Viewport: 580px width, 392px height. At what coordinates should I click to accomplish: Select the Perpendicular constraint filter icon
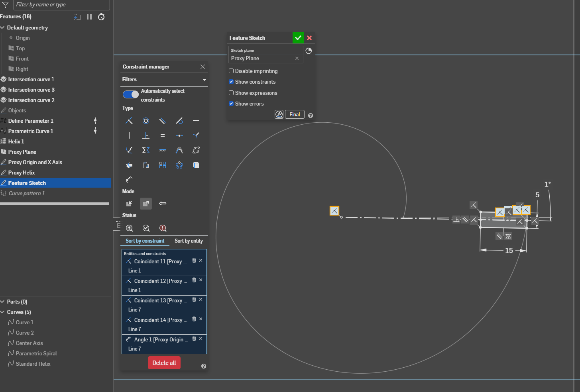(146, 135)
